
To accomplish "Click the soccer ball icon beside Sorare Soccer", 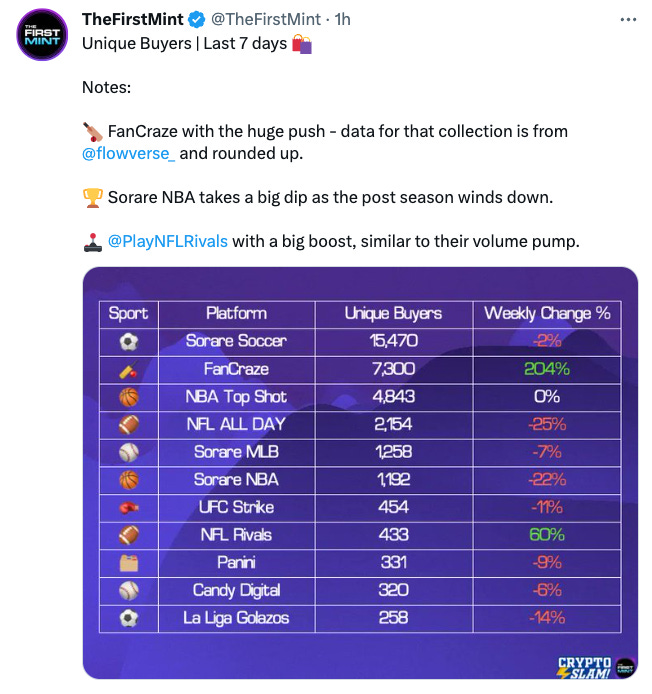I will [x=129, y=342].
